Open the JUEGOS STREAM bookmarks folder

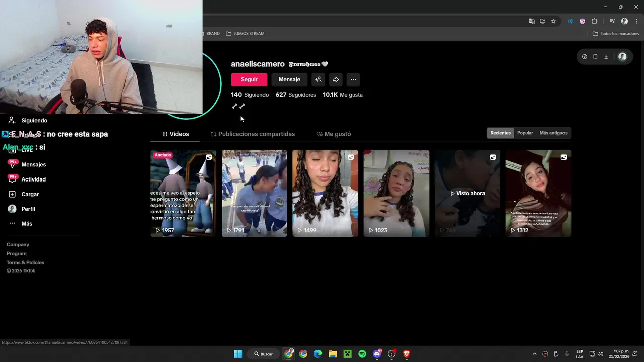tap(245, 34)
